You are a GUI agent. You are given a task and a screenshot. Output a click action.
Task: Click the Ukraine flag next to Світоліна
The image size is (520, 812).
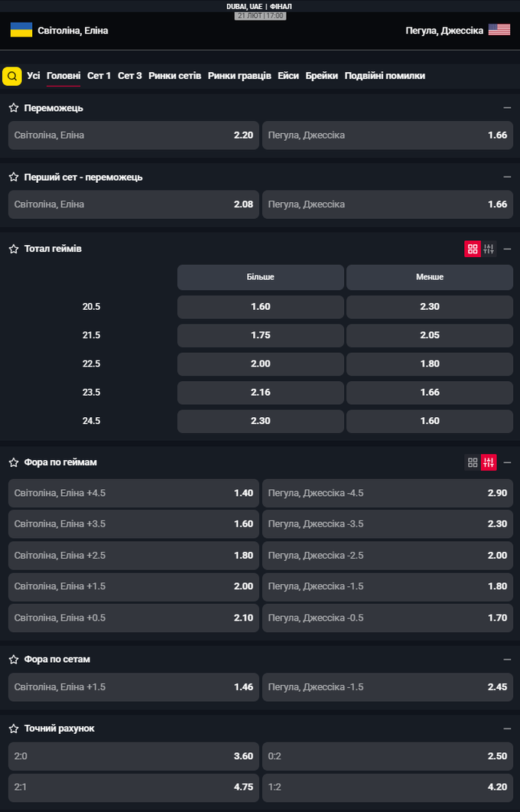pyautogui.click(x=21, y=30)
